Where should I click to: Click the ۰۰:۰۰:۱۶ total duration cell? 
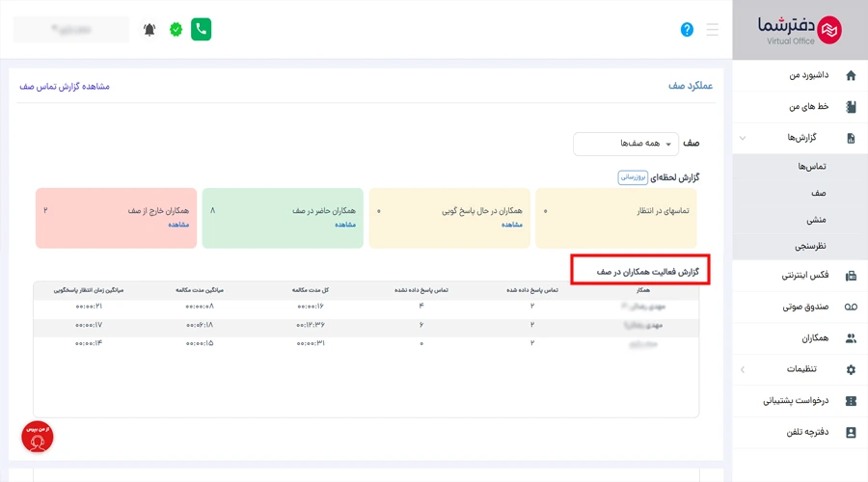point(311,306)
